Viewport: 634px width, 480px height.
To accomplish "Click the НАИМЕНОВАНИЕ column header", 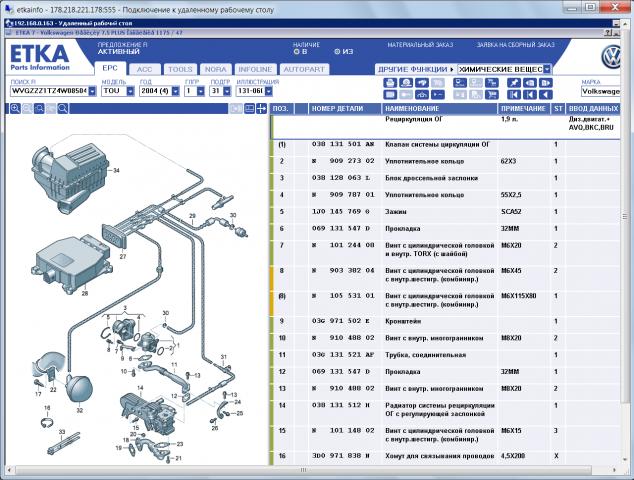I will pos(440,108).
